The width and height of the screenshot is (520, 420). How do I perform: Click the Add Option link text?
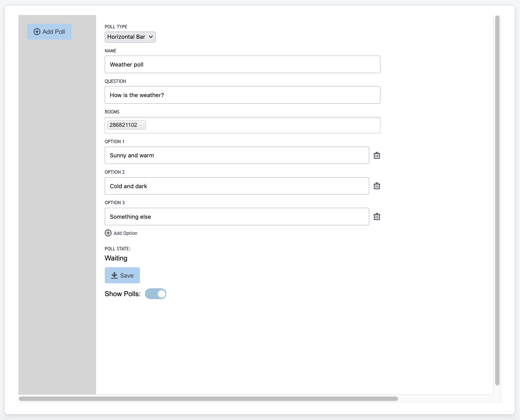point(125,233)
